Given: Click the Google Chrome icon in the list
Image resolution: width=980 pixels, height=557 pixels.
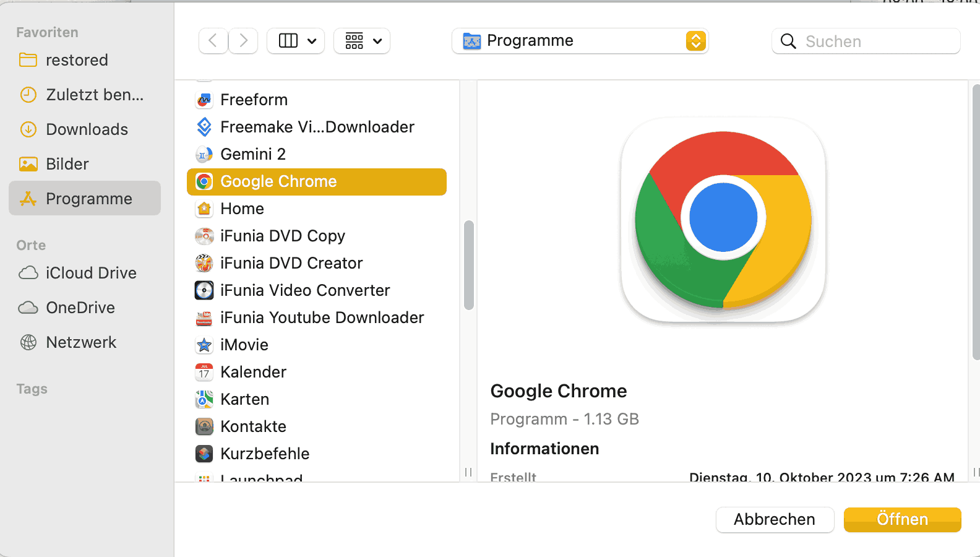Looking at the screenshot, I should [x=204, y=181].
